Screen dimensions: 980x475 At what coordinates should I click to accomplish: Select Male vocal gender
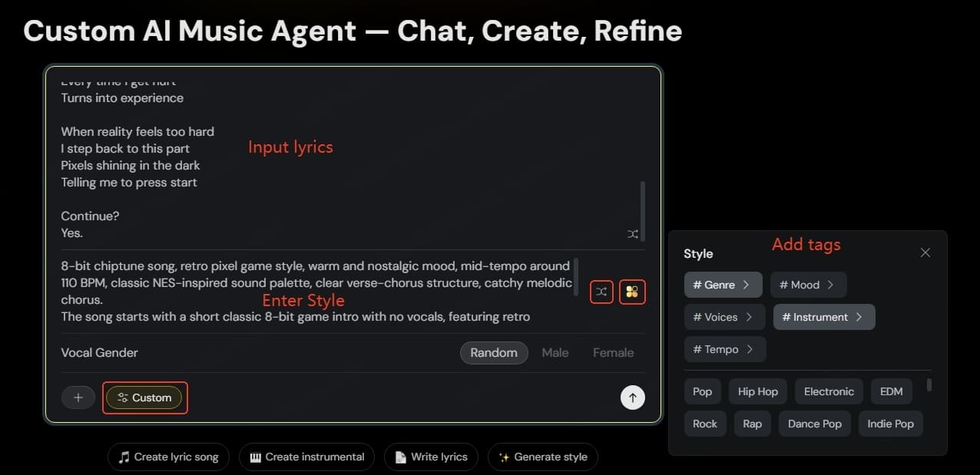pos(555,353)
